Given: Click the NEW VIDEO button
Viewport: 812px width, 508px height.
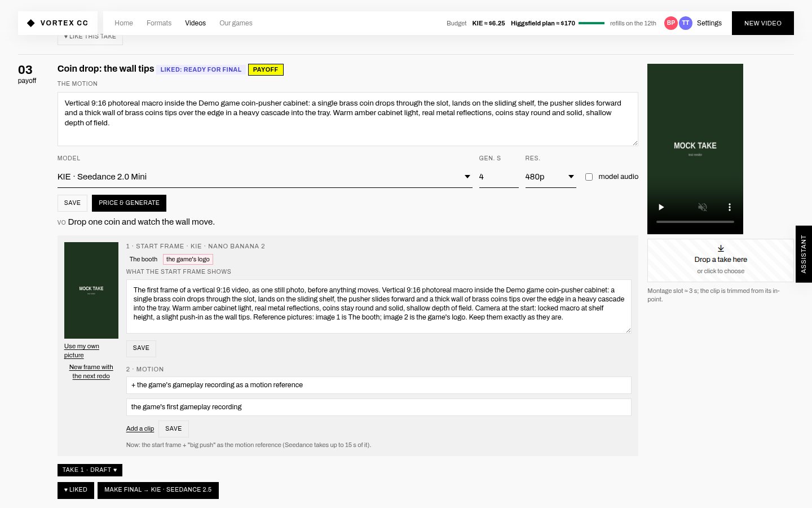Looking at the screenshot, I should tap(762, 23).
